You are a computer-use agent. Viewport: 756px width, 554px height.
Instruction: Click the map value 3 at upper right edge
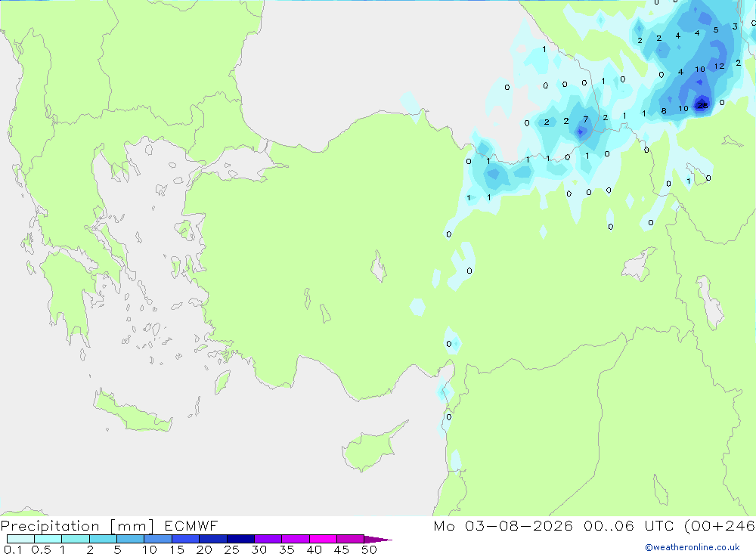pyautogui.click(x=735, y=26)
